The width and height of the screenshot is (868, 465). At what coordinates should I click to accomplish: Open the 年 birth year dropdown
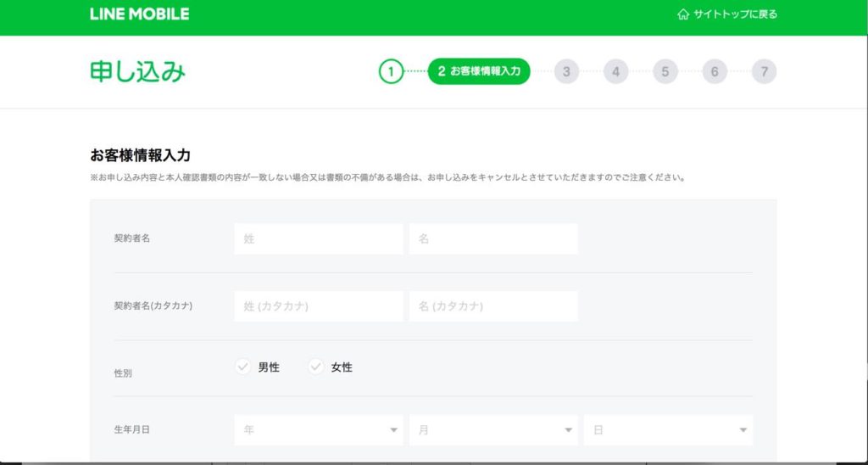(319, 430)
